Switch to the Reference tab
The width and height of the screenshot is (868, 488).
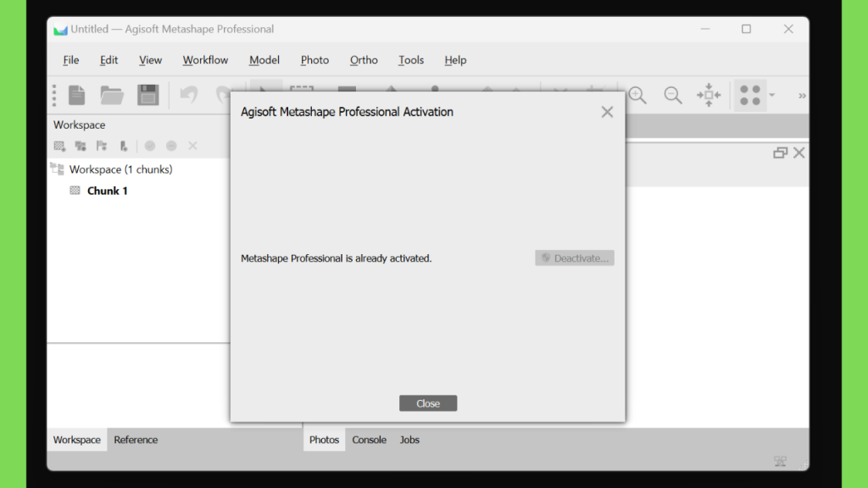(x=136, y=440)
